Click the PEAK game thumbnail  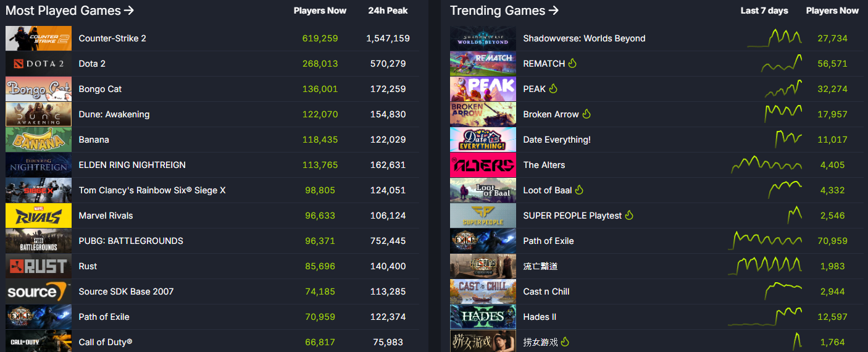tap(483, 89)
